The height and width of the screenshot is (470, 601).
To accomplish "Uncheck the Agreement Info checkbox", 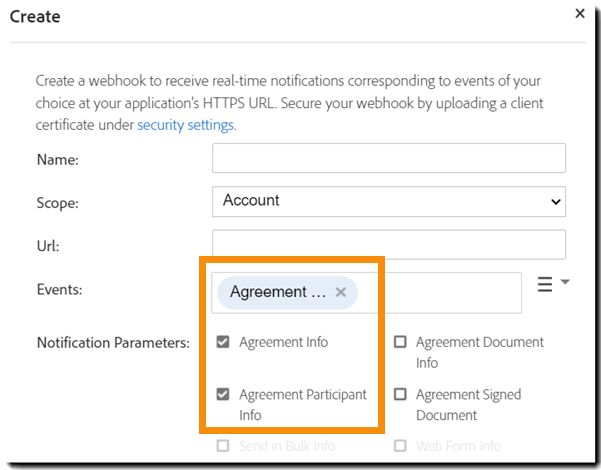I will coord(223,342).
